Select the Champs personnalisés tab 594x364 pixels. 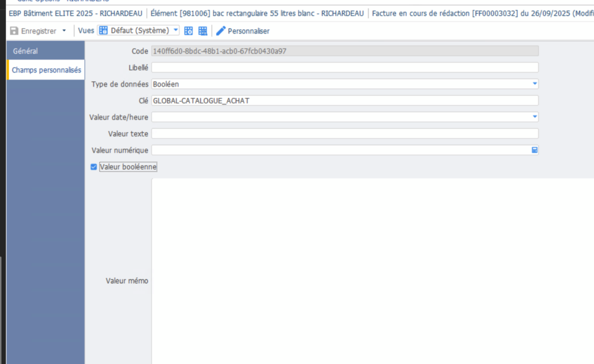[46, 70]
